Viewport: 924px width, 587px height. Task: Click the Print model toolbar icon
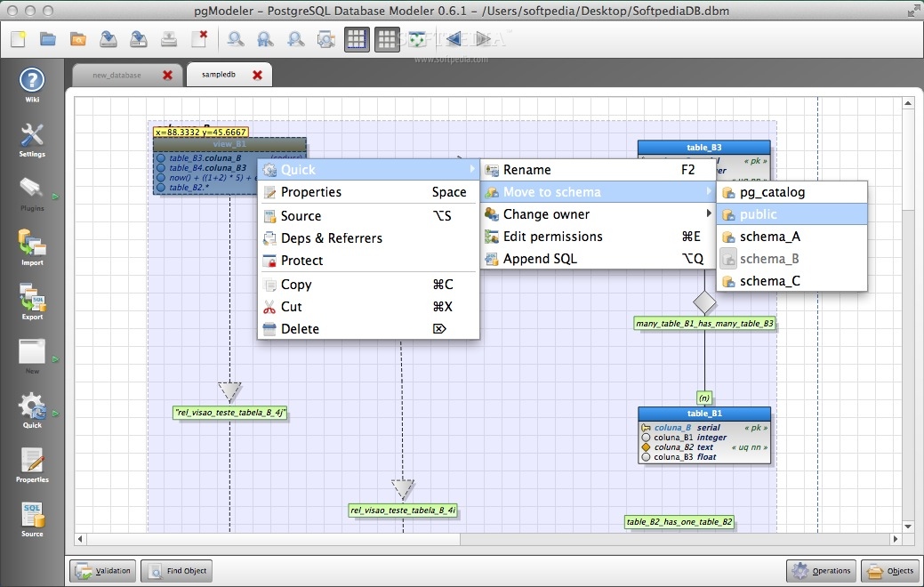pyautogui.click(x=169, y=39)
